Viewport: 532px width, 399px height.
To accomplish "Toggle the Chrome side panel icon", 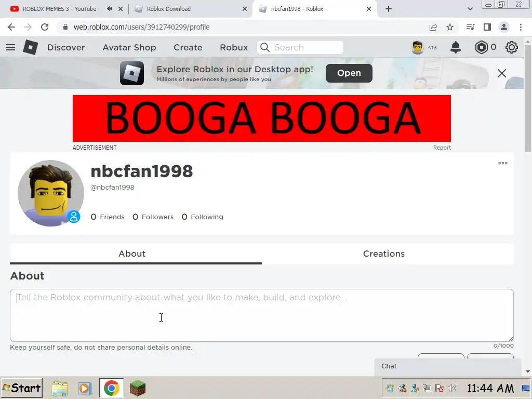I will coord(487,27).
